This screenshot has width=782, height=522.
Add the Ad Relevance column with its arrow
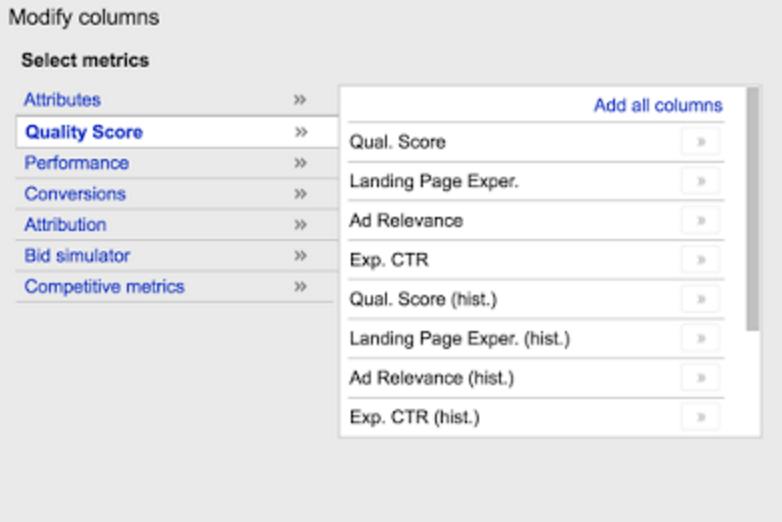click(701, 220)
